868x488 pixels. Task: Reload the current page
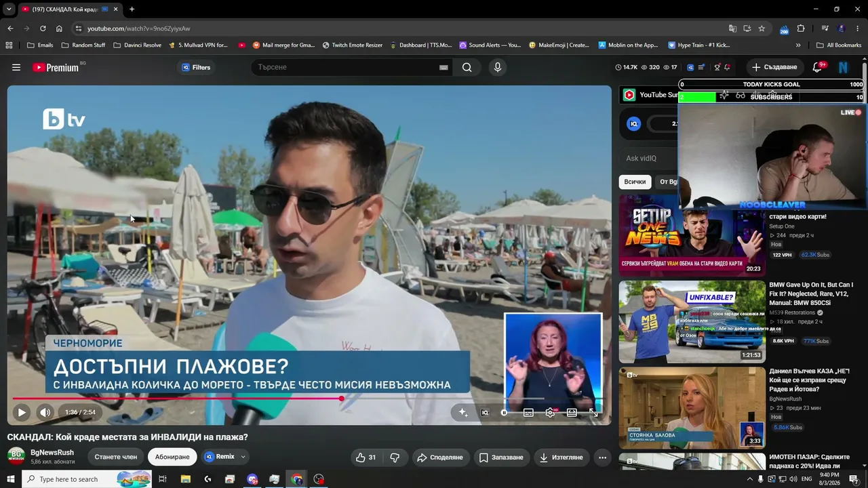click(x=43, y=28)
